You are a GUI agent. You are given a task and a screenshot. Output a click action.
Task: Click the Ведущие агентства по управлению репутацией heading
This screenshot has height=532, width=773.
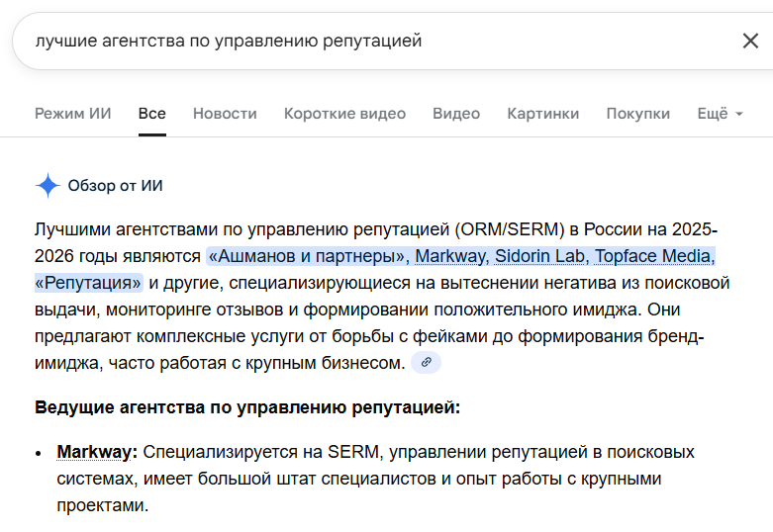pyautogui.click(x=247, y=407)
